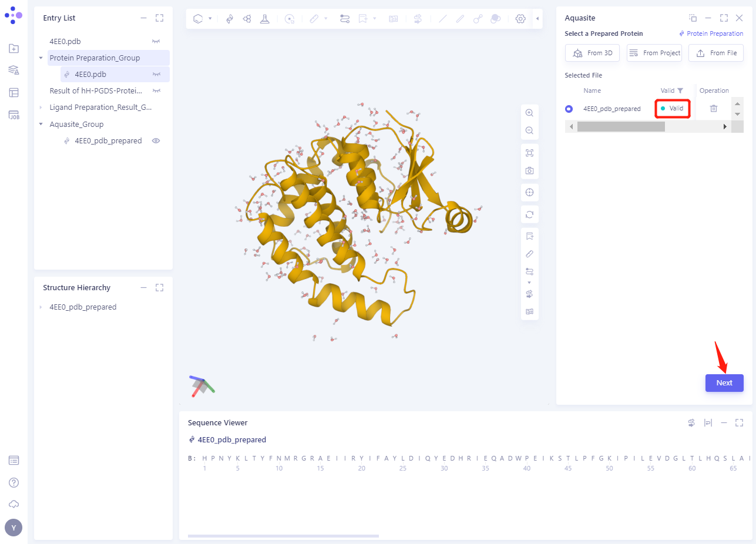Viewport: 756px width, 544px height.
Task: Click the flask icon in top toolbar
Action: (265, 19)
